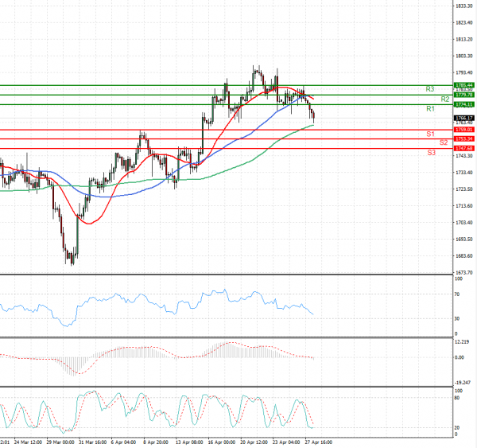Click the 1723.50 price axis value
477x448 pixels.
464,189
